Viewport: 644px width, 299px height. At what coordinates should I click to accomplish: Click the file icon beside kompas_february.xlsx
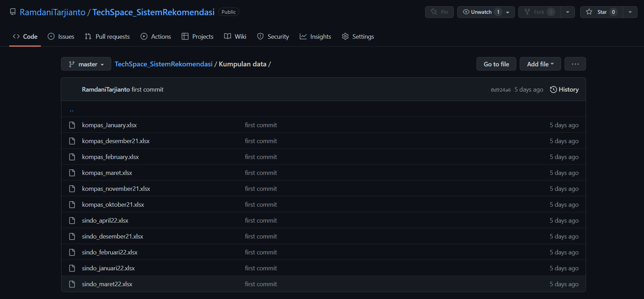72,157
